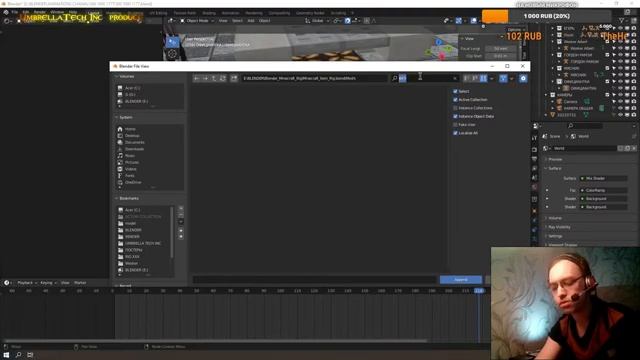The height and width of the screenshot is (360, 640).
Task: Create new folder in File View
Action: point(234,78)
